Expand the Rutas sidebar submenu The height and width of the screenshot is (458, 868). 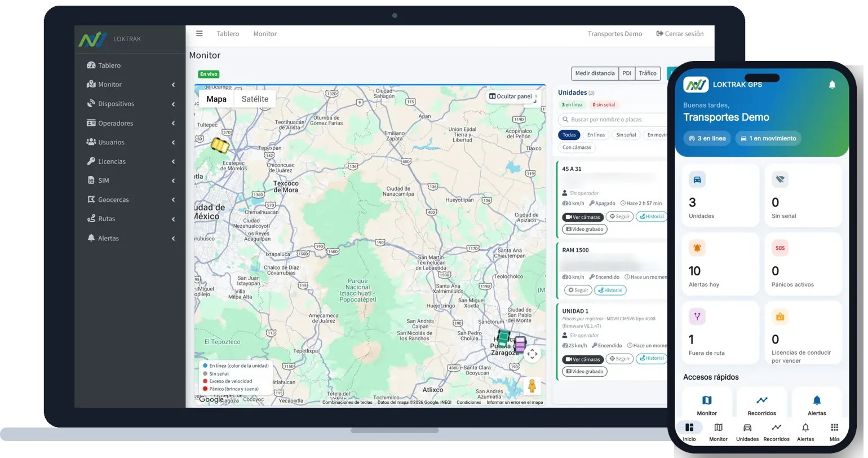coord(130,219)
